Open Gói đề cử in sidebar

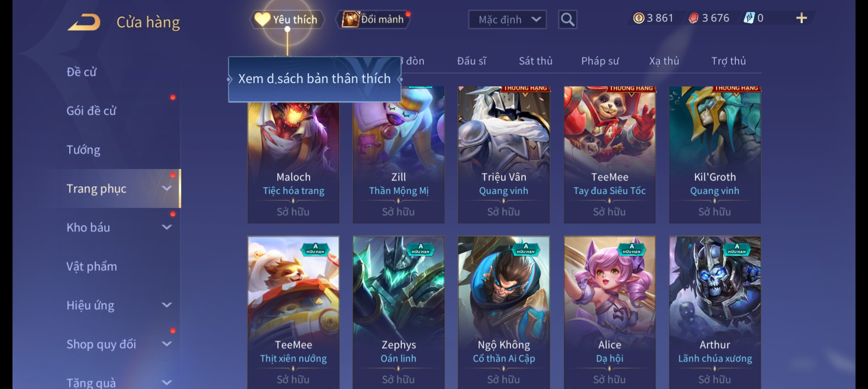pyautogui.click(x=91, y=111)
